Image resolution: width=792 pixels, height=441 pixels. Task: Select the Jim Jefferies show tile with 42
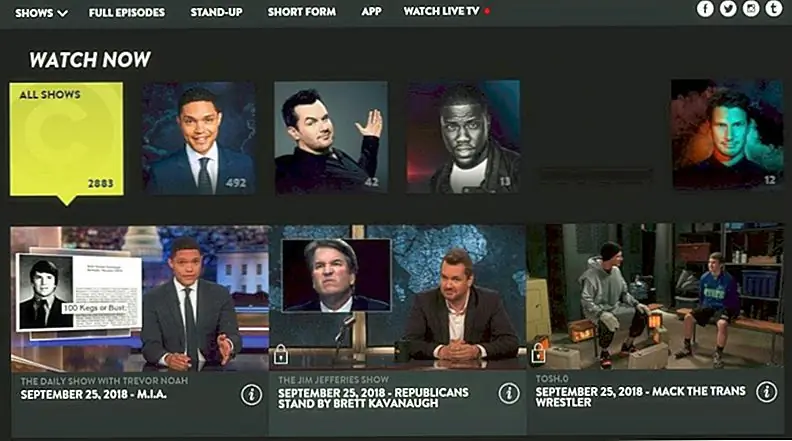pyautogui.click(x=331, y=137)
